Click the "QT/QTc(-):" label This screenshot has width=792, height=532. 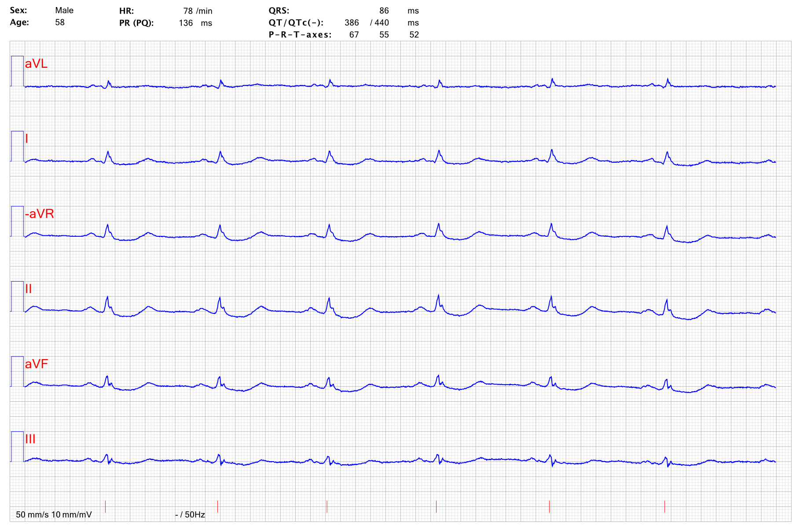296,22
